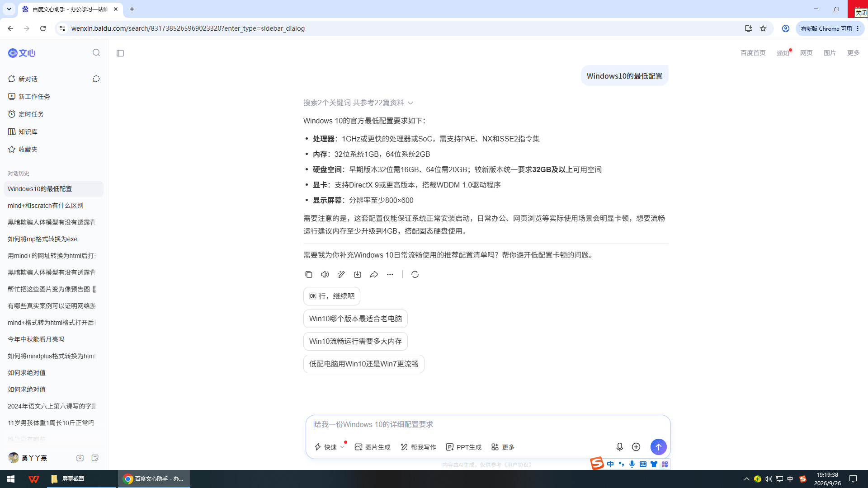This screenshot has width=868, height=488.
Task: Switch to 屏幕截图 taskbar window
Action: tap(81, 479)
